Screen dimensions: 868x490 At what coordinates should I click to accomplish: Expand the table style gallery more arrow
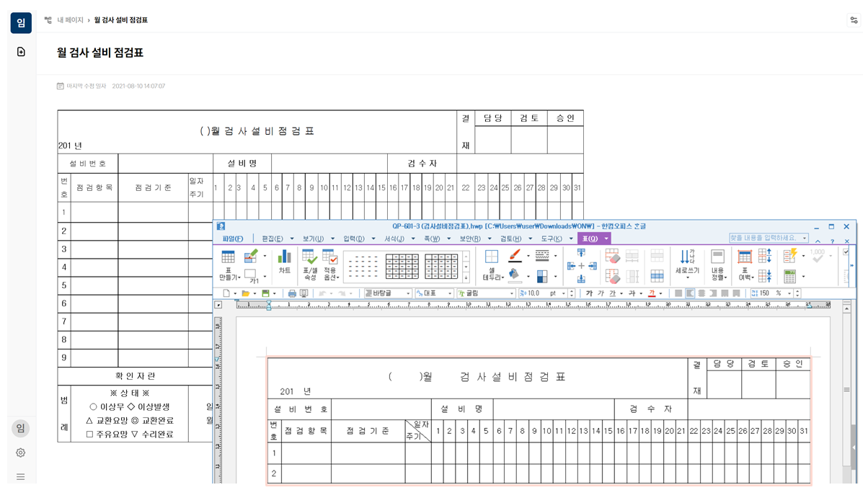[466, 277]
